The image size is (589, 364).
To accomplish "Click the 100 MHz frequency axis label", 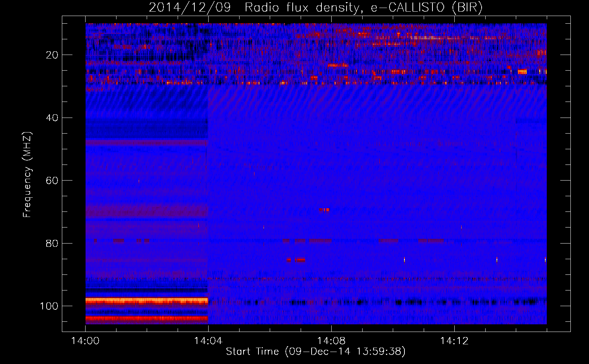I will 49,306.
